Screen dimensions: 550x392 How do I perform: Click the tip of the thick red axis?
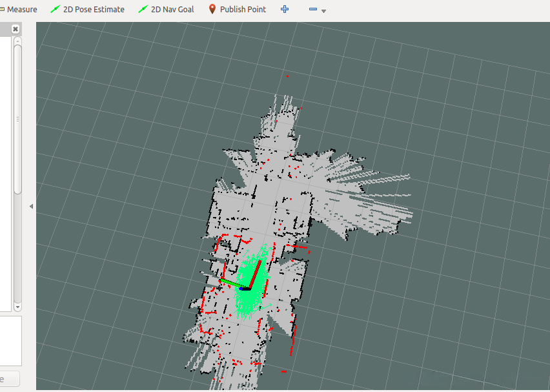point(261,262)
